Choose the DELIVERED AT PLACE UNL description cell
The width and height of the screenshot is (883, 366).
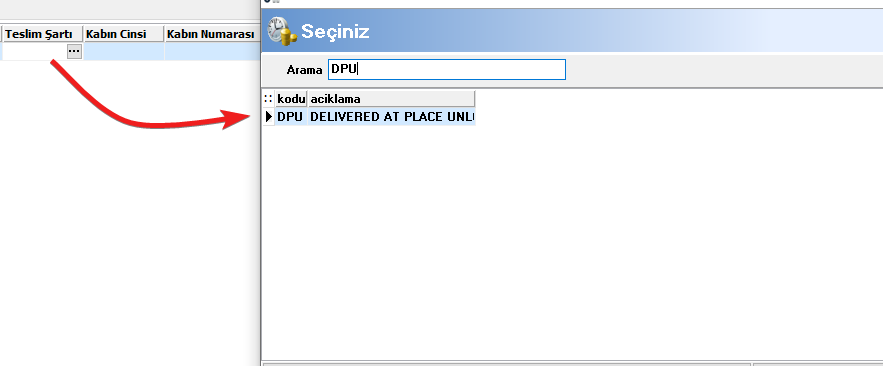coord(391,117)
